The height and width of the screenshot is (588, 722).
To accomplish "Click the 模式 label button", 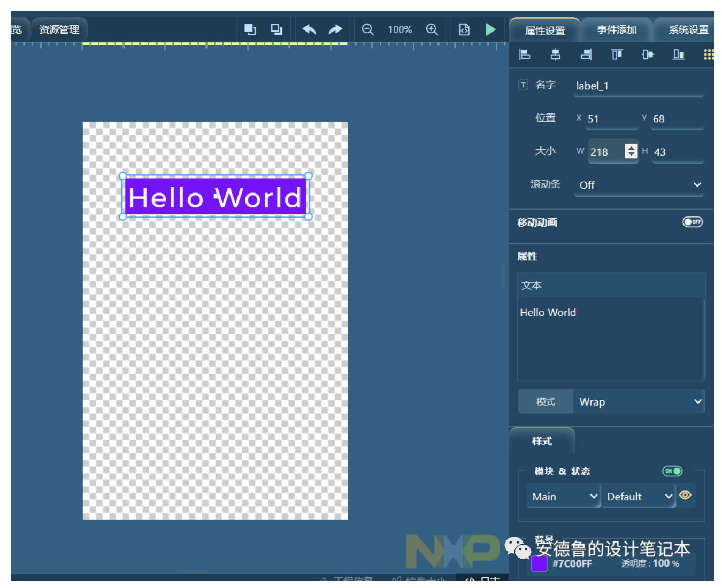I will [x=546, y=401].
